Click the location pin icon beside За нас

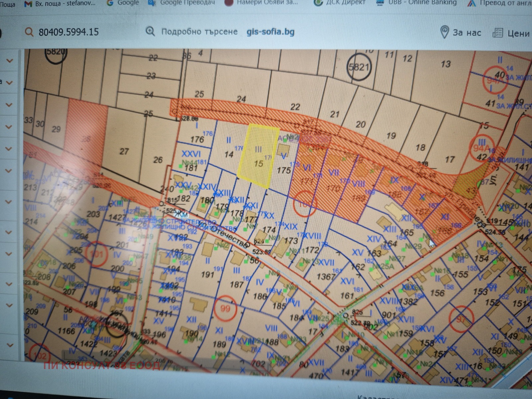[x=444, y=32]
